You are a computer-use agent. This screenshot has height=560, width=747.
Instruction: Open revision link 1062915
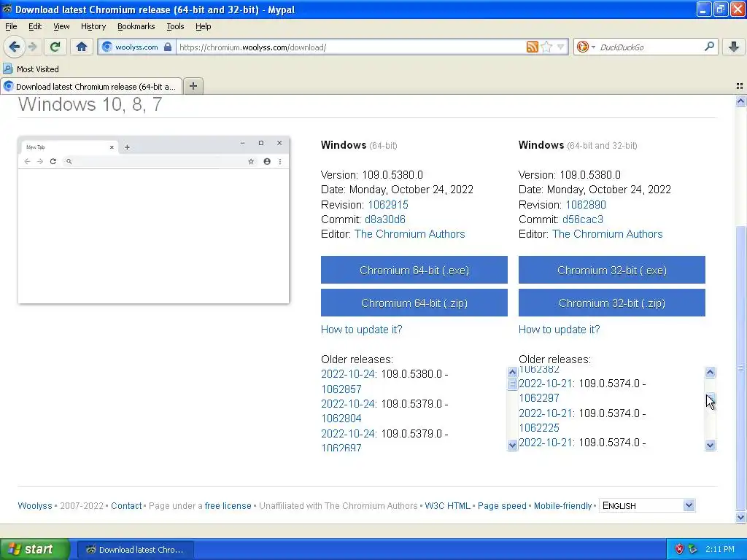[x=388, y=205]
